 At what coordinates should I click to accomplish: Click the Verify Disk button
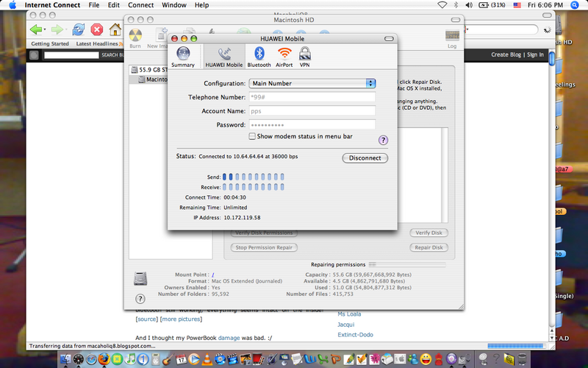tap(429, 233)
